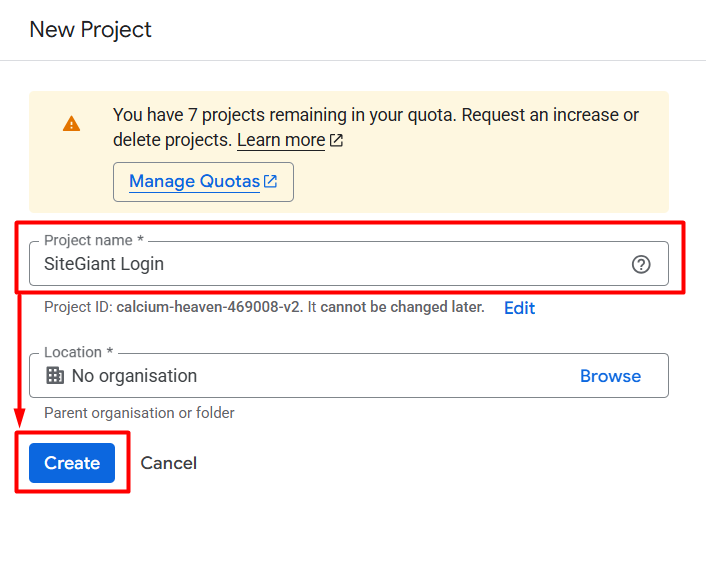Create the new project
Screen dimensions: 706x578
click(x=72, y=463)
